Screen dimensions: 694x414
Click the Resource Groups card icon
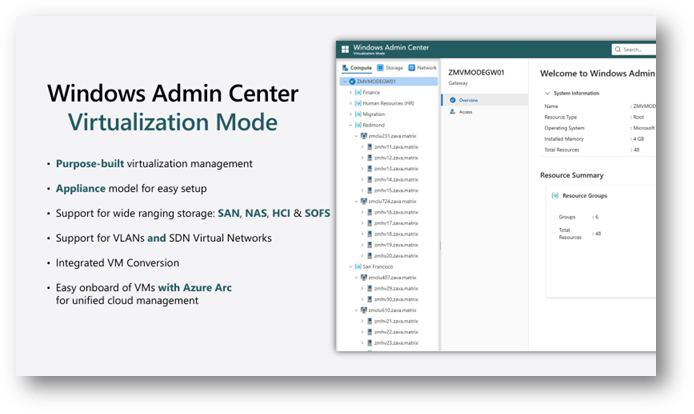(x=555, y=195)
